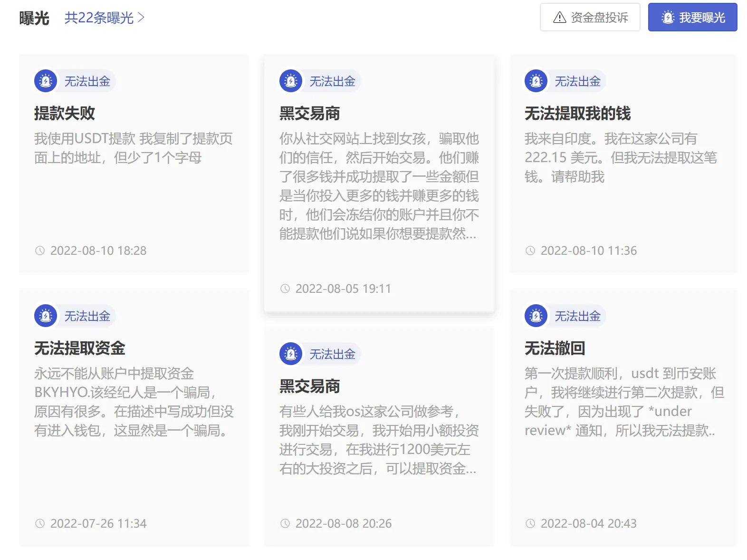Viewport: 747px width, 560px height.
Task: Click the timestamp 2022-08-04 20:43
Action: pyautogui.click(x=589, y=523)
